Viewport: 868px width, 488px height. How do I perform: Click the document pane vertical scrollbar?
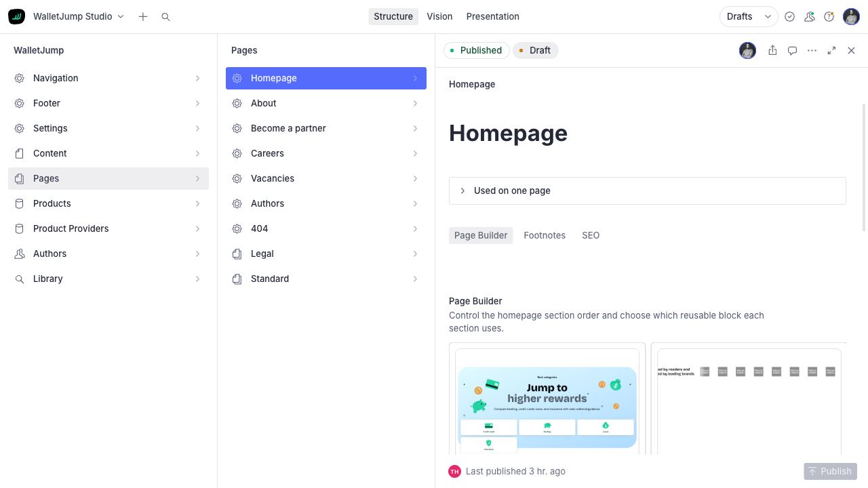[864, 167]
